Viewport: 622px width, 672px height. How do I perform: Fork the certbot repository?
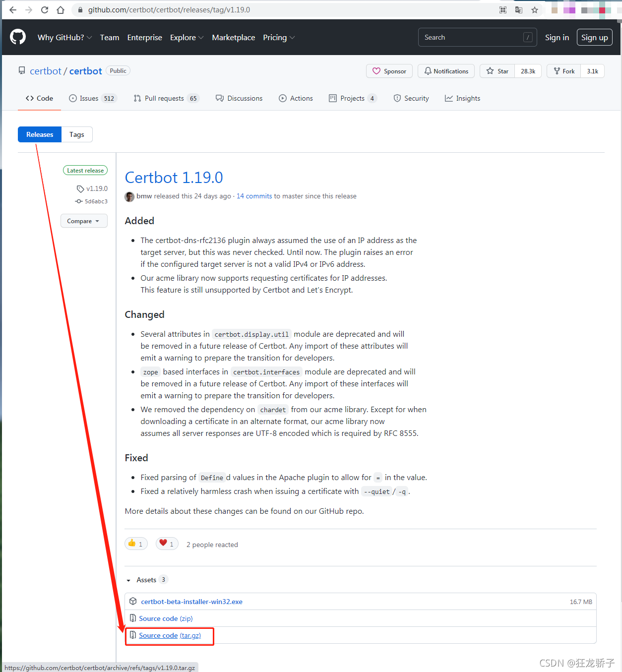[x=564, y=71]
